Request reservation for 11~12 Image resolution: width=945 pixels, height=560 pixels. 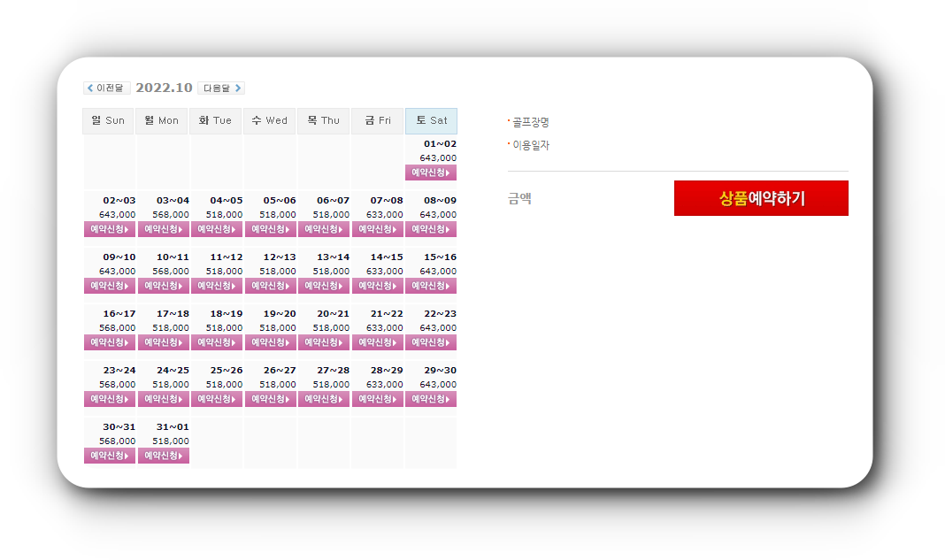click(217, 286)
